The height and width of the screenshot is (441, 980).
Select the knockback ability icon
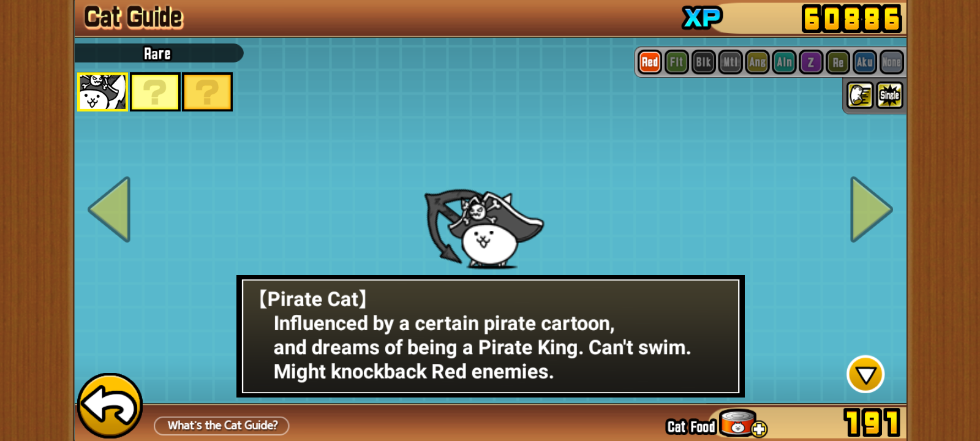[x=860, y=95]
